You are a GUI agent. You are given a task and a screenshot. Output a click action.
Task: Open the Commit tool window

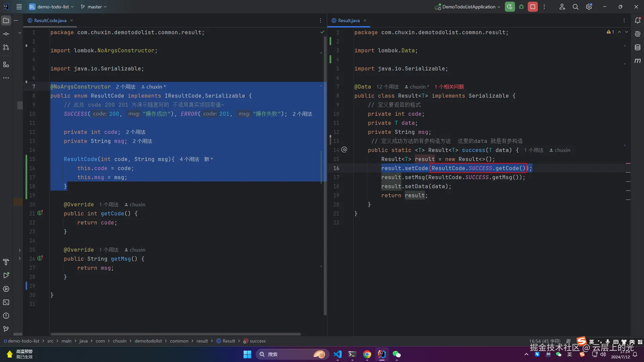(6, 34)
